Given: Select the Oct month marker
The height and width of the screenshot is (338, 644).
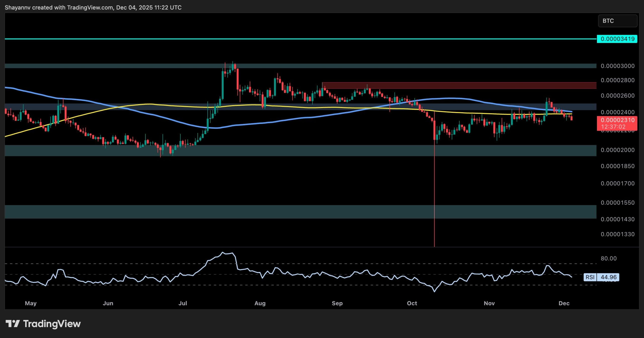Looking at the screenshot, I should tap(412, 303).
